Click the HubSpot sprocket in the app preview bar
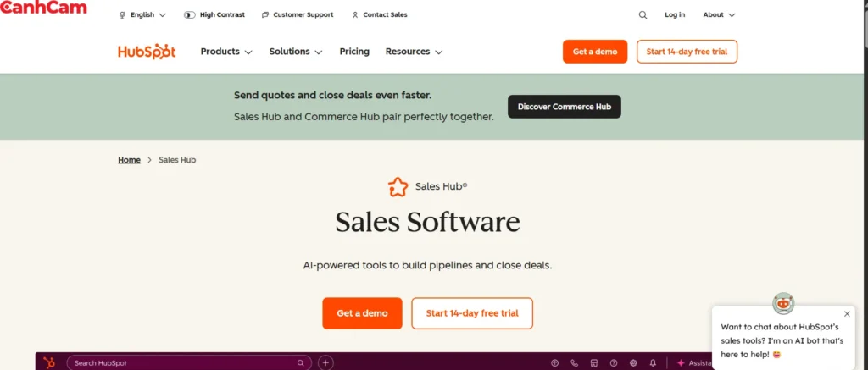The height and width of the screenshot is (370, 868). (x=49, y=363)
